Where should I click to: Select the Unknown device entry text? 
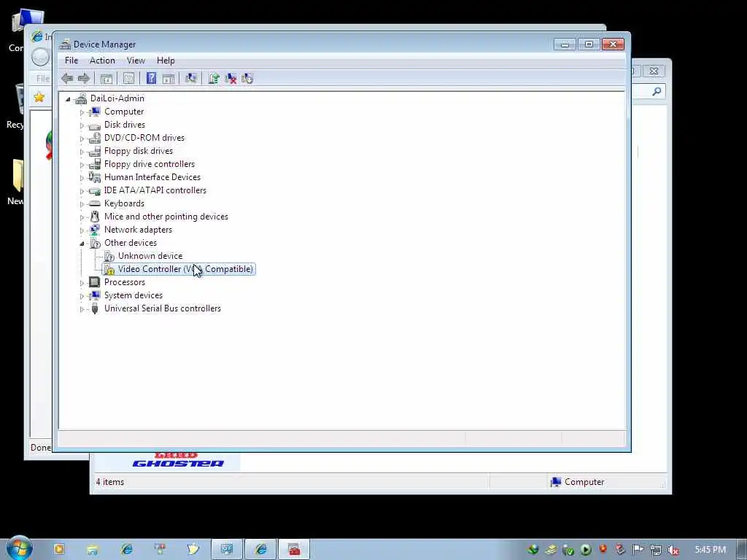tap(150, 256)
